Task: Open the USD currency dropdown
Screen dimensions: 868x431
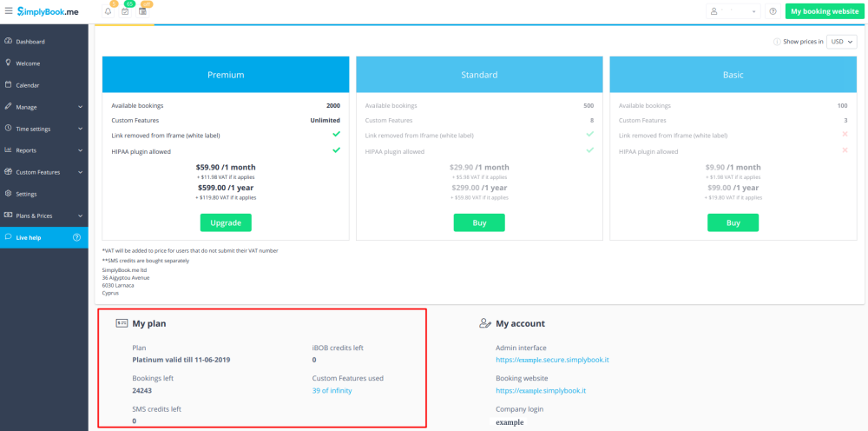Action: point(842,41)
